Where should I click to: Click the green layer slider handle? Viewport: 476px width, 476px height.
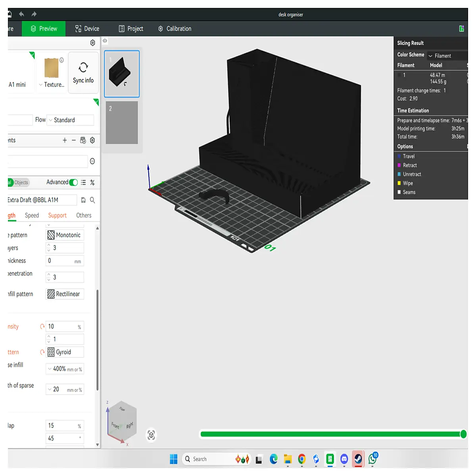[463, 434]
